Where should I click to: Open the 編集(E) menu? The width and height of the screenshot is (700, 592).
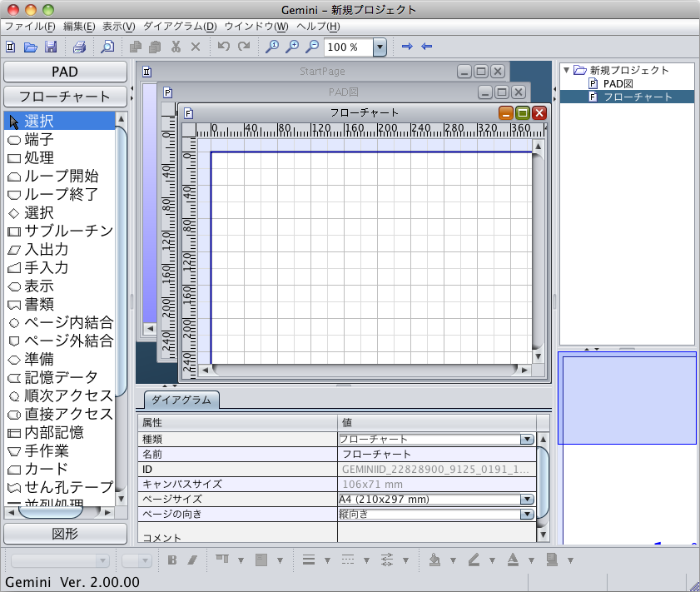pyautogui.click(x=79, y=27)
